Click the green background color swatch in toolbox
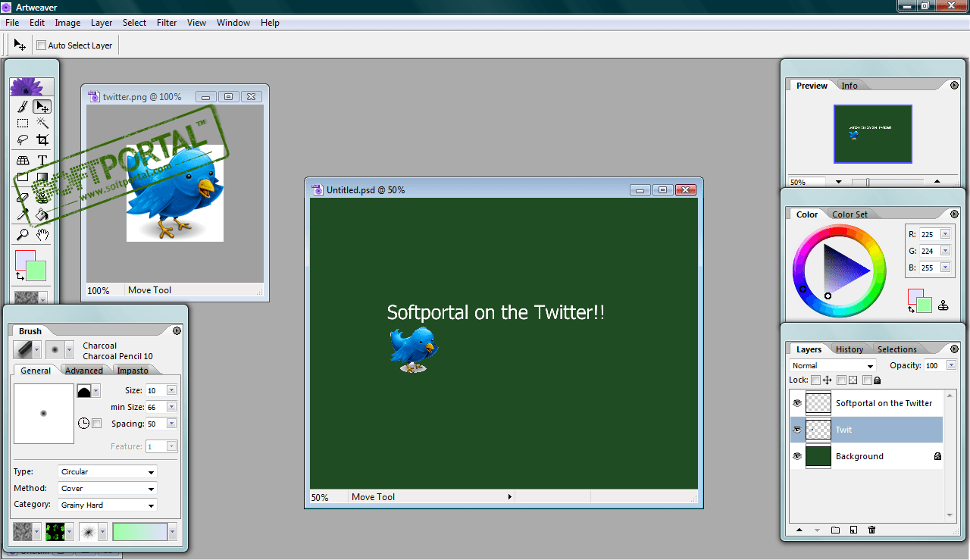 coord(38,273)
